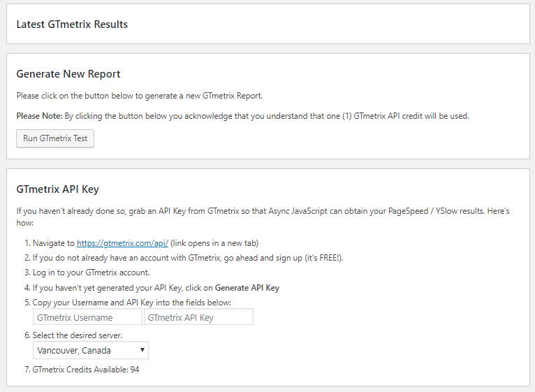This screenshot has height=392, width=535.
Task: Focus the GTmetrix API Key field
Action: coord(198,317)
